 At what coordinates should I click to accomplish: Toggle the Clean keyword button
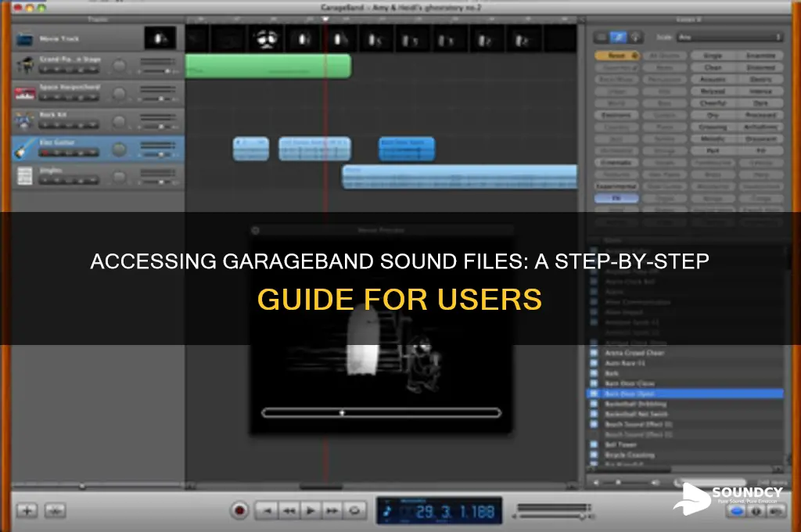pyautogui.click(x=713, y=67)
